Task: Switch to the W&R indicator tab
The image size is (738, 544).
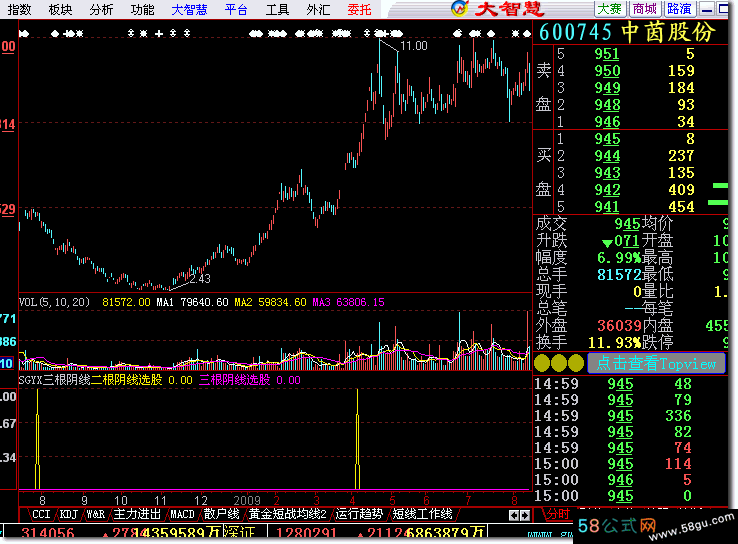Action: click(96, 514)
